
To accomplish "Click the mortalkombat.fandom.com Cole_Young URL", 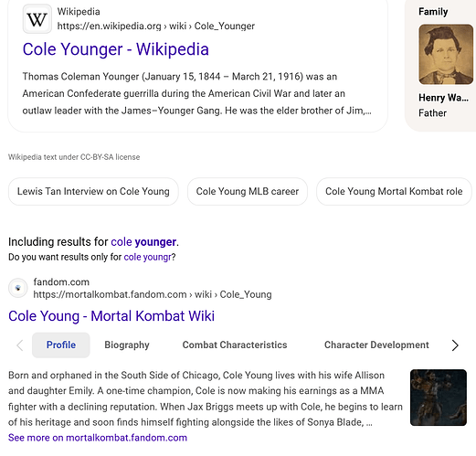I will coord(153,294).
